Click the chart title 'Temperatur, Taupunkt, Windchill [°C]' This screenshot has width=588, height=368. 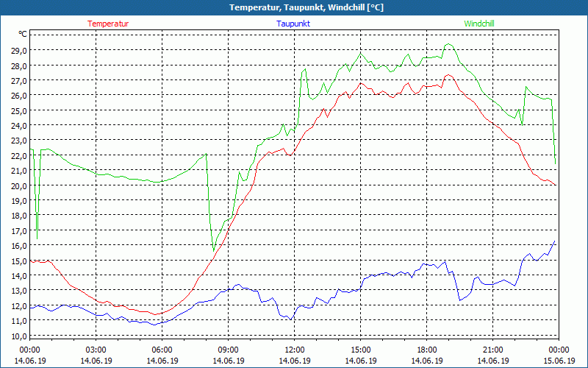tap(306, 7)
